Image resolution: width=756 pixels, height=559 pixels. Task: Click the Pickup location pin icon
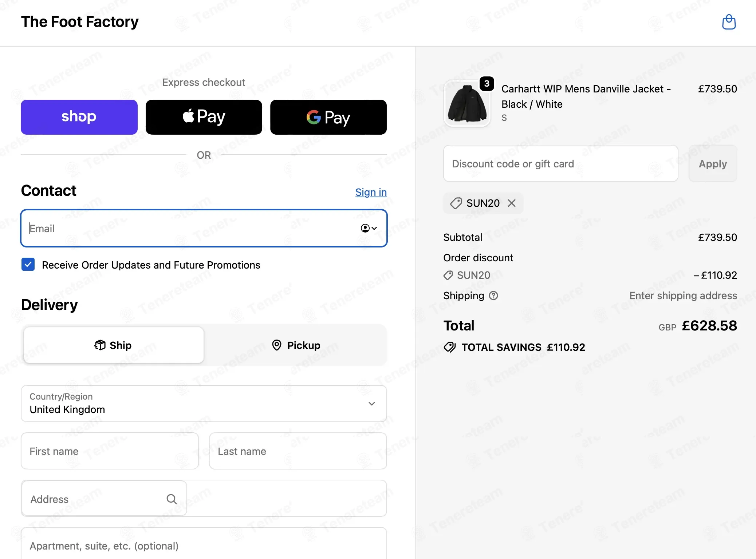pos(277,345)
